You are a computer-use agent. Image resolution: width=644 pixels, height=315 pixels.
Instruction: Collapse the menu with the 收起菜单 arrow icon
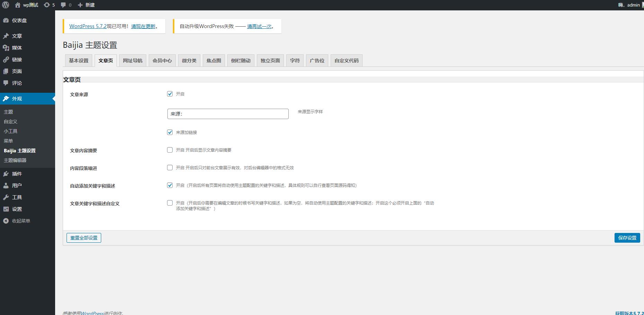click(6, 221)
